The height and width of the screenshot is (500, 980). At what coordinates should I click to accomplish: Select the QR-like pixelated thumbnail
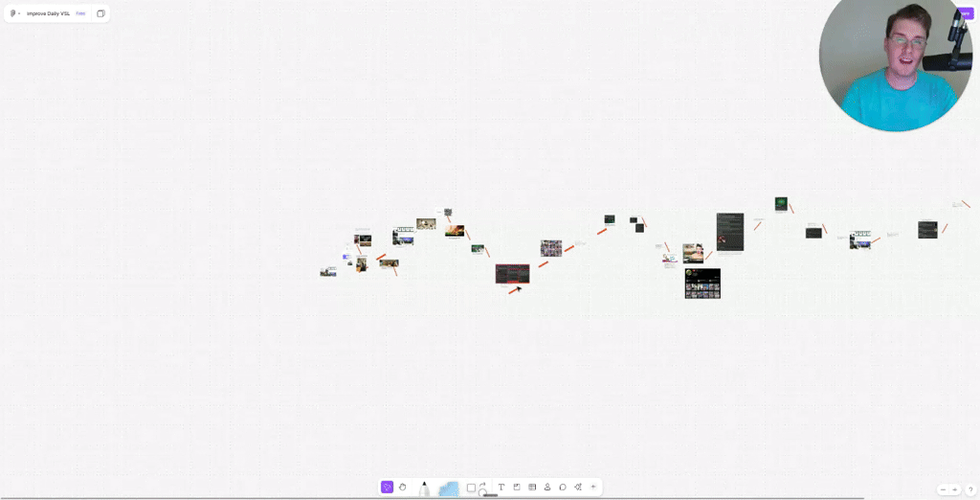(x=448, y=213)
